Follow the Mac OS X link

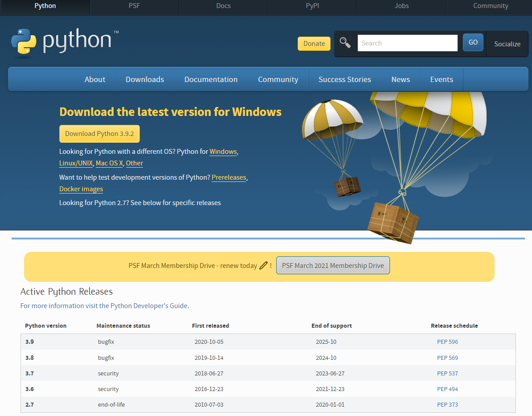coord(109,163)
